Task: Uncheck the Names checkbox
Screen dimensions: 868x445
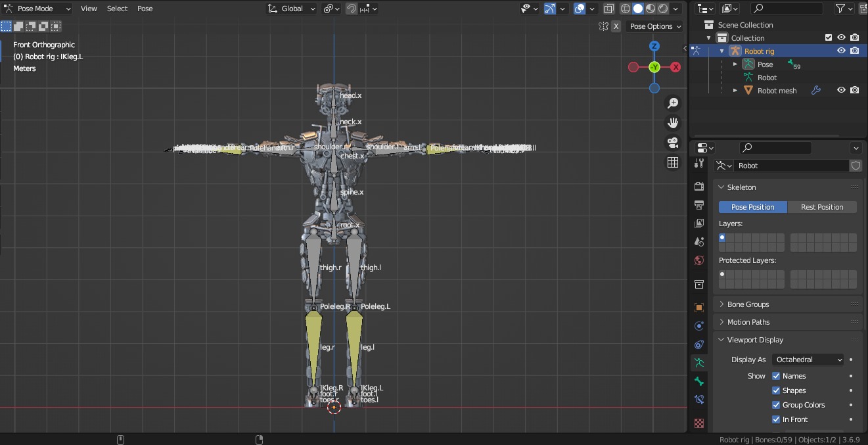Action: point(776,376)
